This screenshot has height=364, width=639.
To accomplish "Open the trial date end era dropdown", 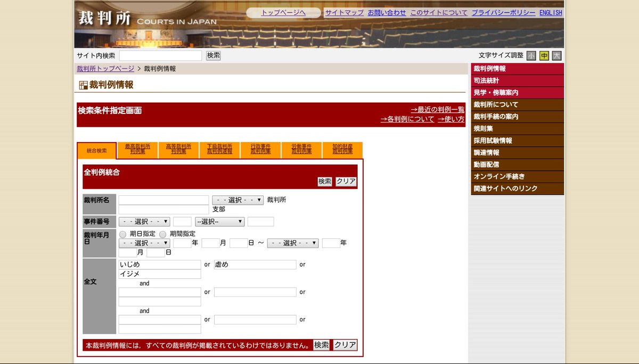I will coord(292,243).
